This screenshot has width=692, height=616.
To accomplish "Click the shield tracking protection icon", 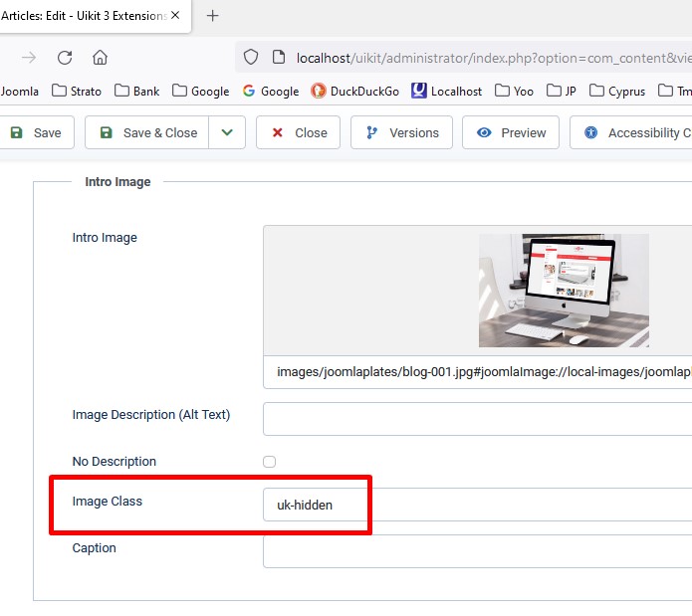I will click(251, 58).
